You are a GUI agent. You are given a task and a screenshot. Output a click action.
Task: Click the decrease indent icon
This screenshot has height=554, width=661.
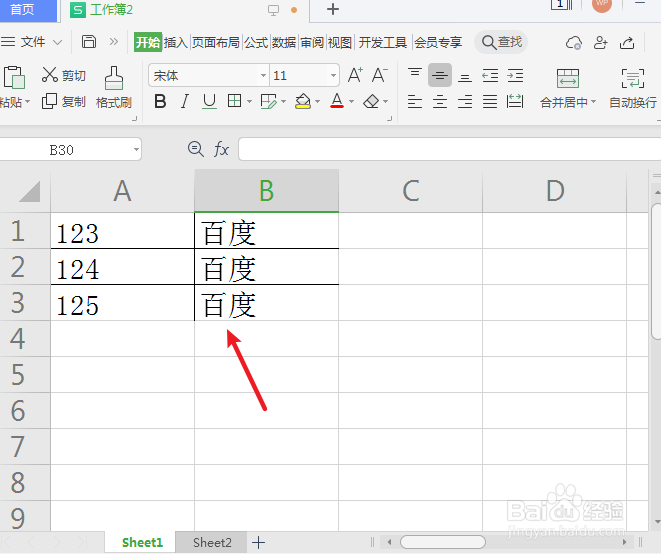click(x=490, y=75)
